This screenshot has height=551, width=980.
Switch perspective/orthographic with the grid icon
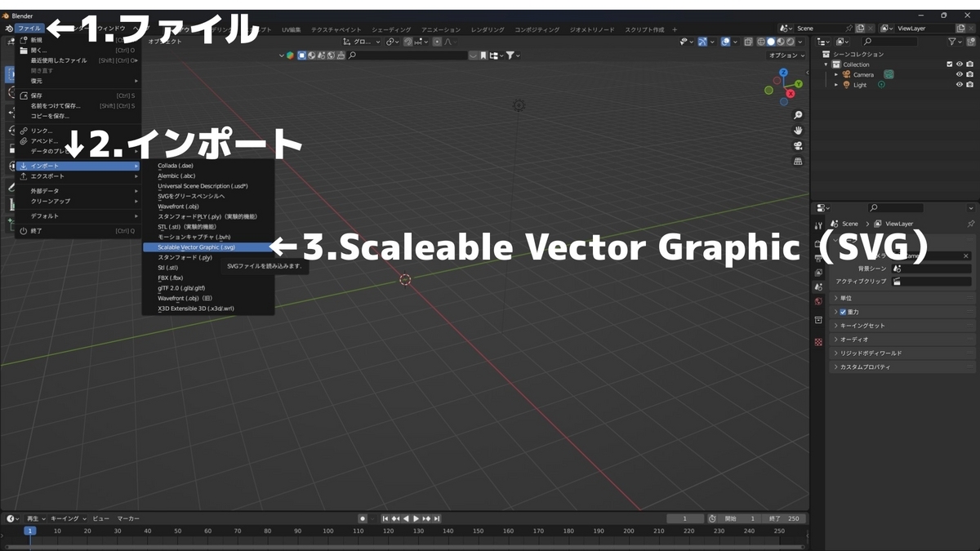click(798, 162)
